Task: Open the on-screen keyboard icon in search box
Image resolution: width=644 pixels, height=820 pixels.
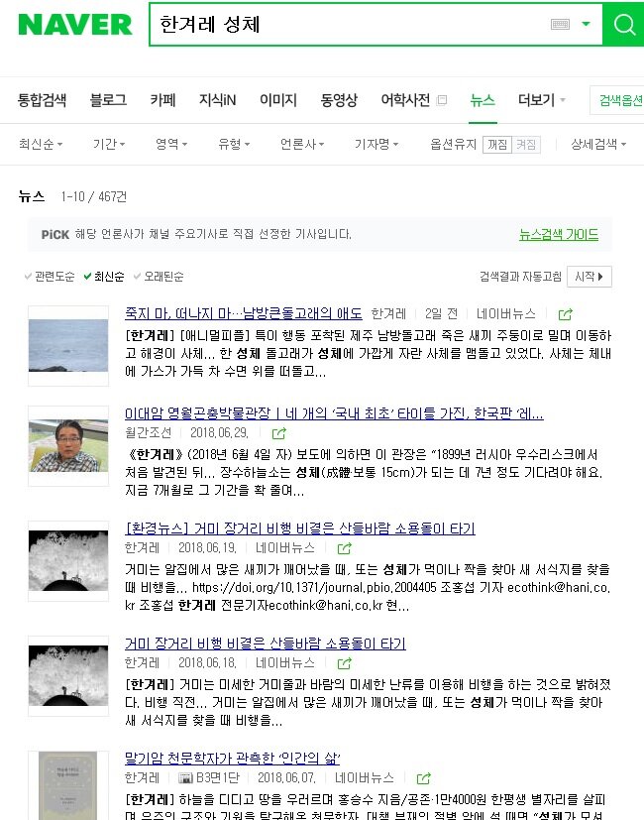Action: click(x=560, y=24)
